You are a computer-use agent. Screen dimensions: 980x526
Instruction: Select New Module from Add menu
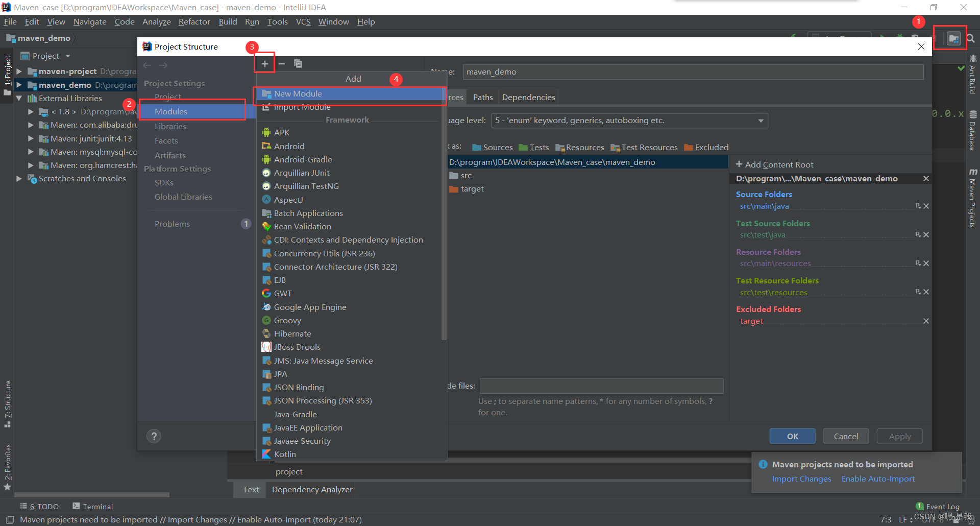[350, 94]
